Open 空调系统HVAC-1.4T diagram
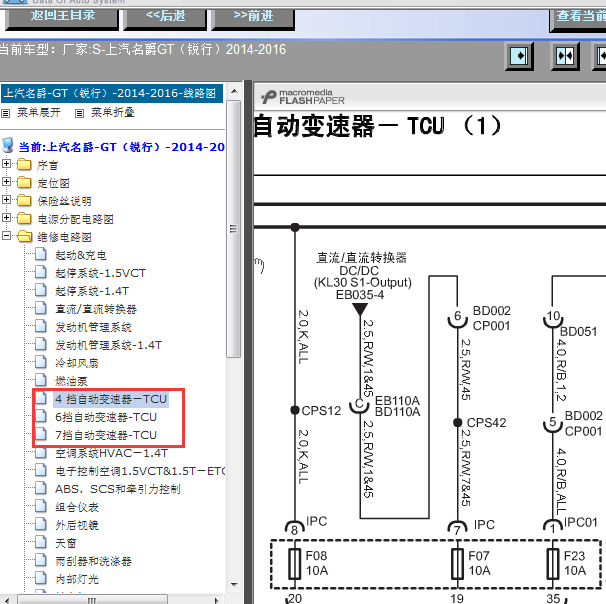The image size is (606, 604). coord(111,453)
